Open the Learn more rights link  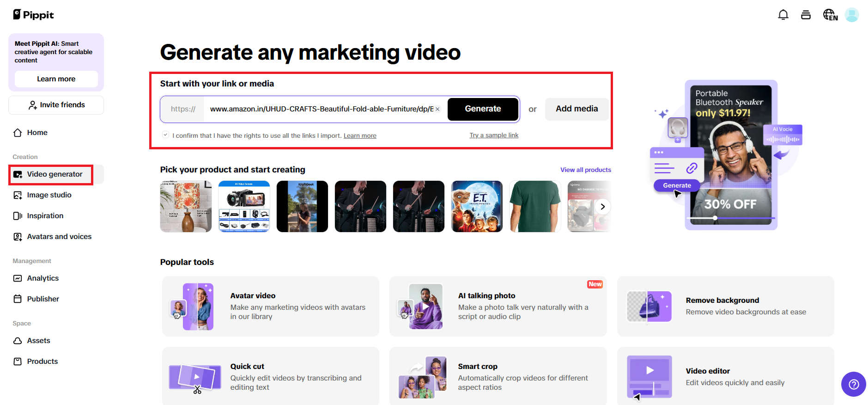[360, 135]
